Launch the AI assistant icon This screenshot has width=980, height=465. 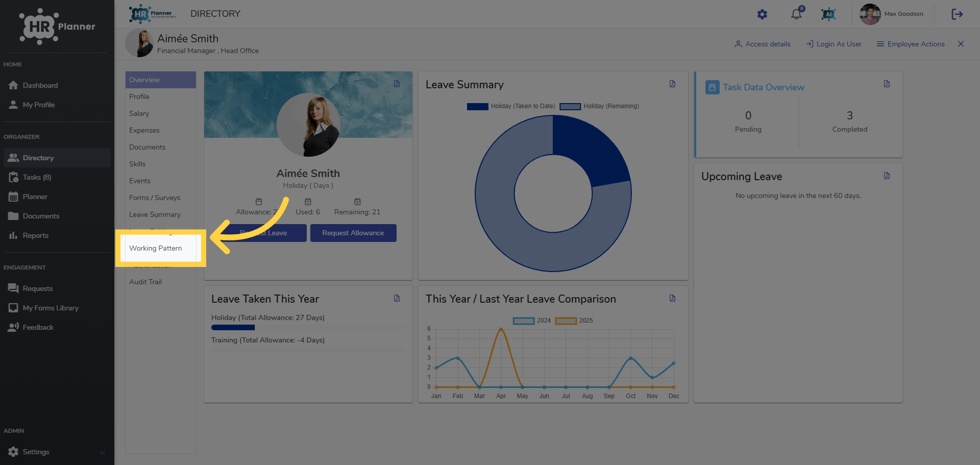click(x=828, y=14)
